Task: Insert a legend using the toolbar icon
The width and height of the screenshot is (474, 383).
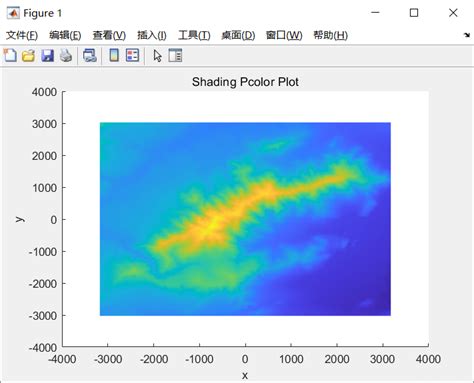Action: pyautogui.click(x=132, y=55)
